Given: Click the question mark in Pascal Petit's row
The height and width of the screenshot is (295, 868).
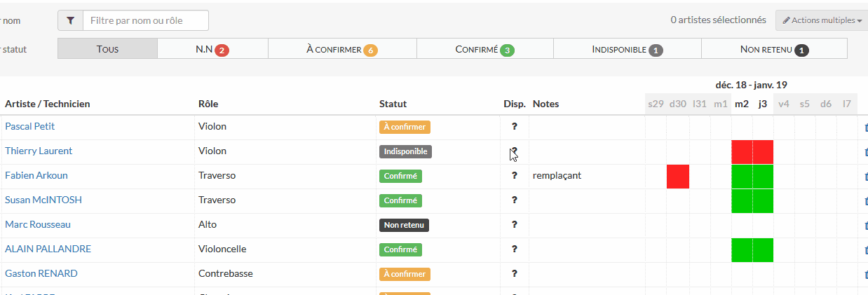Looking at the screenshot, I should 514,127.
